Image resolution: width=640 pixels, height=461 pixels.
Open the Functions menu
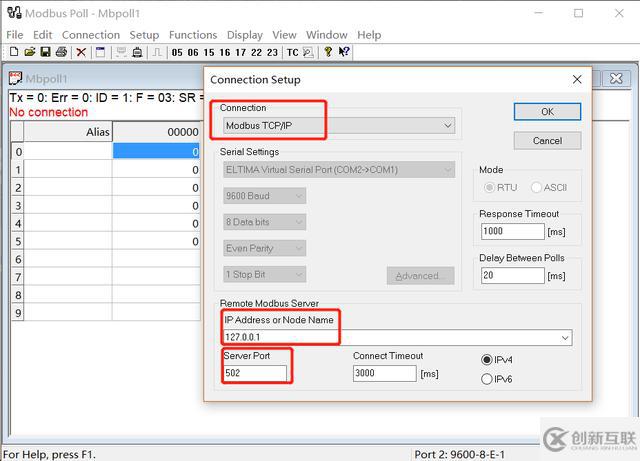(x=193, y=35)
